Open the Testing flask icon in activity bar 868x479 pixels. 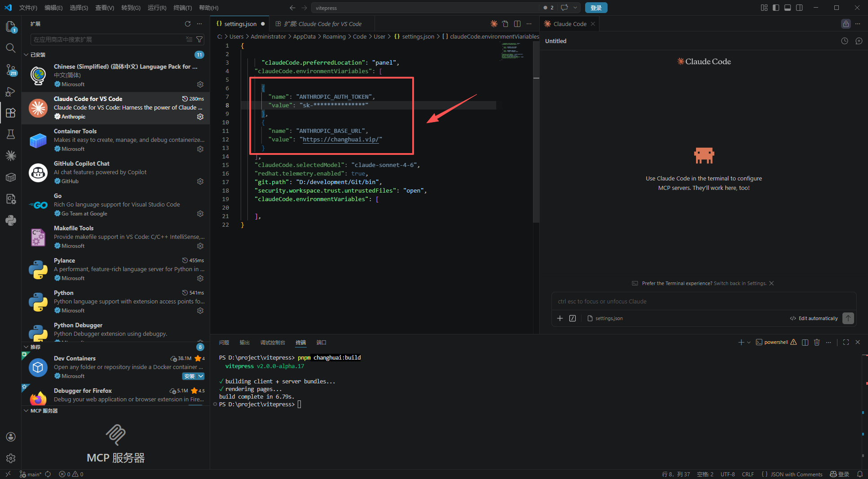(11, 134)
